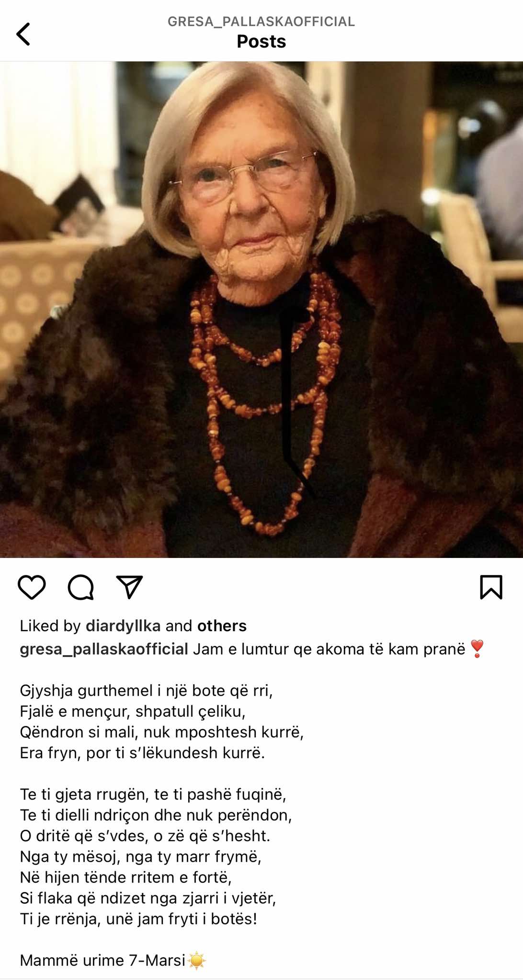Open comments via the speech bubble icon
This screenshot has width=523, height=980.
[x=81, y=587]
